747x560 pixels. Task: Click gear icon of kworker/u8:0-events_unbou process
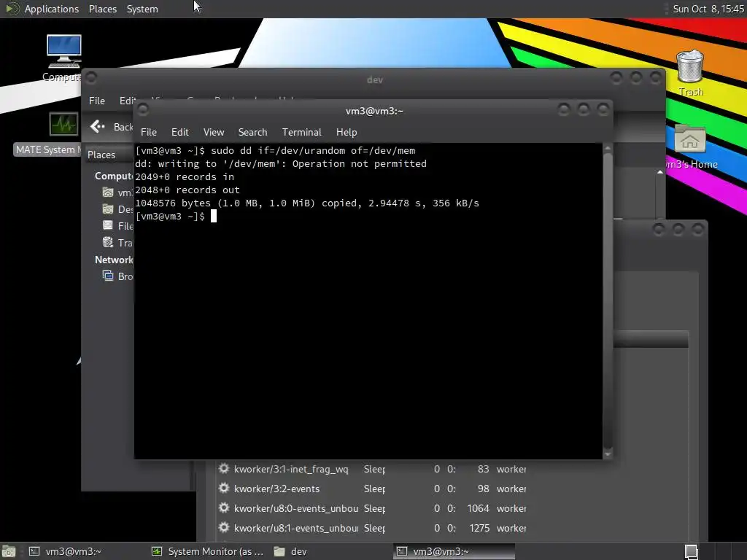(x=224, y=508)
